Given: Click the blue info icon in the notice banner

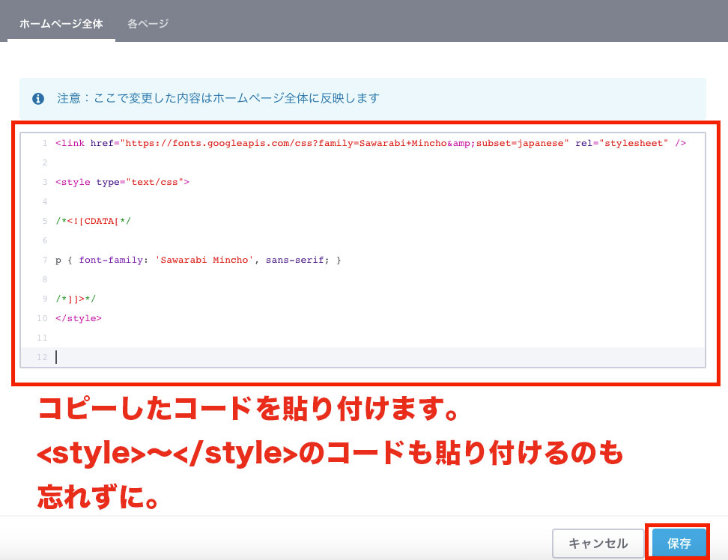Looking at the screenshot, I should click(38, 98).
